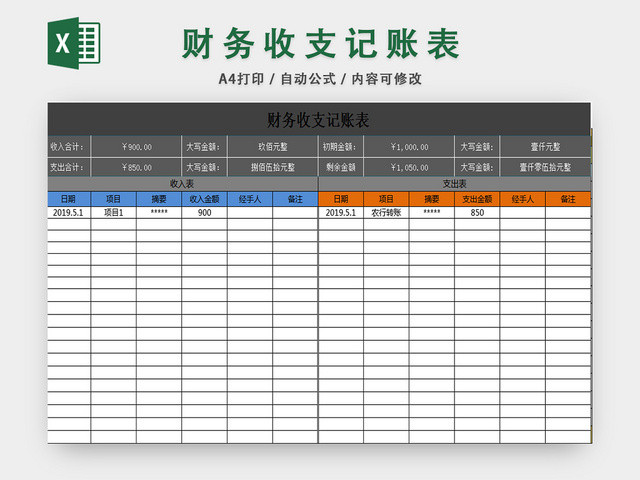Select the blue 备注 column header

[295, 199]
